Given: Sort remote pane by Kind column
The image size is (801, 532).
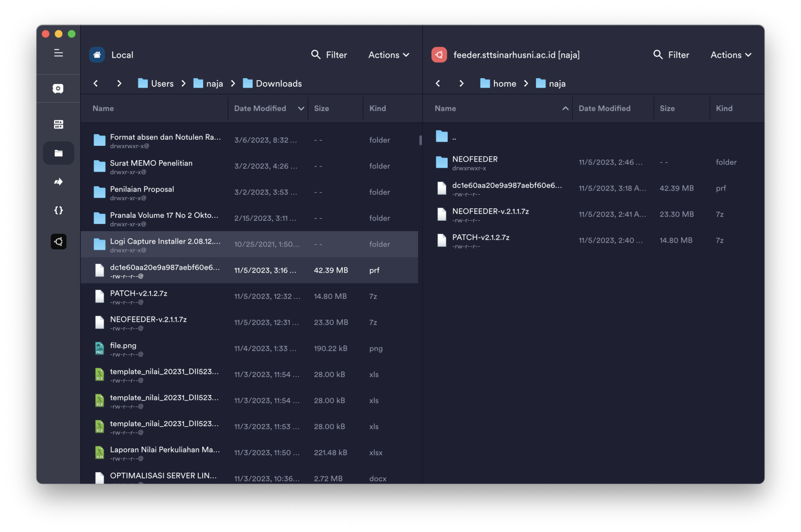Looking at the screenshot, I should tap(724, 109).
